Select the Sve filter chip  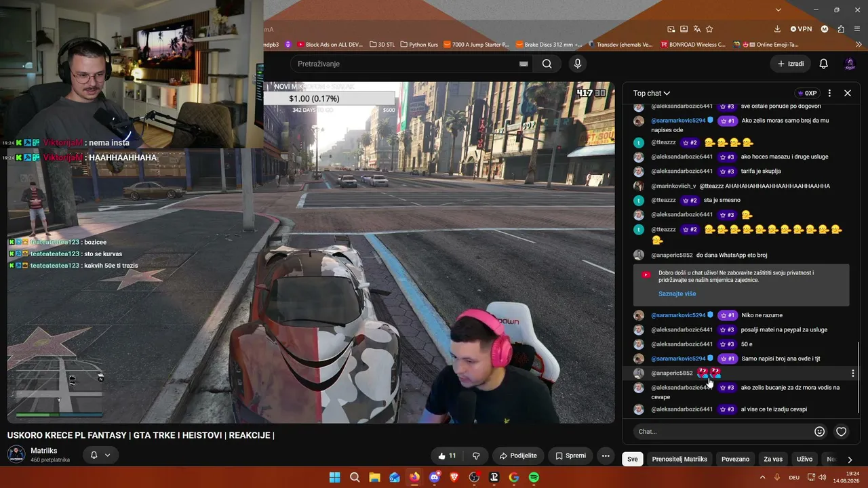coord(632,459)
